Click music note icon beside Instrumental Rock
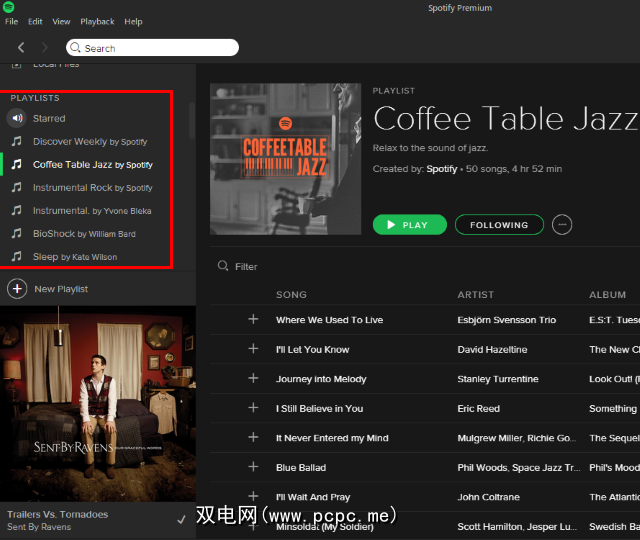The height and width of the screenshot is (540, 640). (x=16, y=187)
